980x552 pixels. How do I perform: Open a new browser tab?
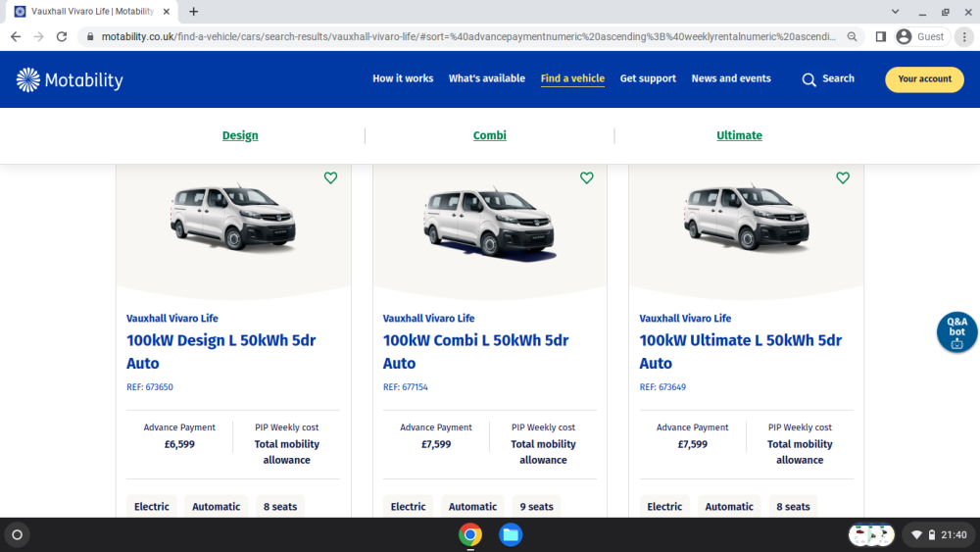[x=194, y=11]
